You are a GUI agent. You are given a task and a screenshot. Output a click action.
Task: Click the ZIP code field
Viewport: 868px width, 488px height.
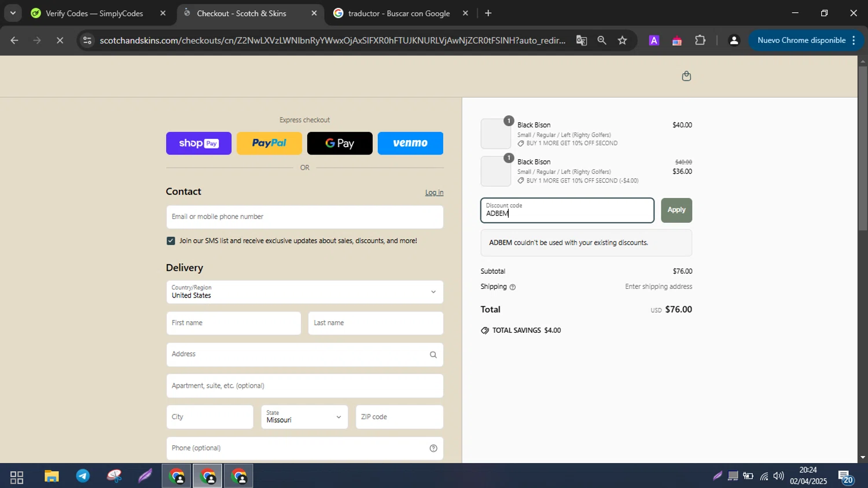tap(399, 417)
